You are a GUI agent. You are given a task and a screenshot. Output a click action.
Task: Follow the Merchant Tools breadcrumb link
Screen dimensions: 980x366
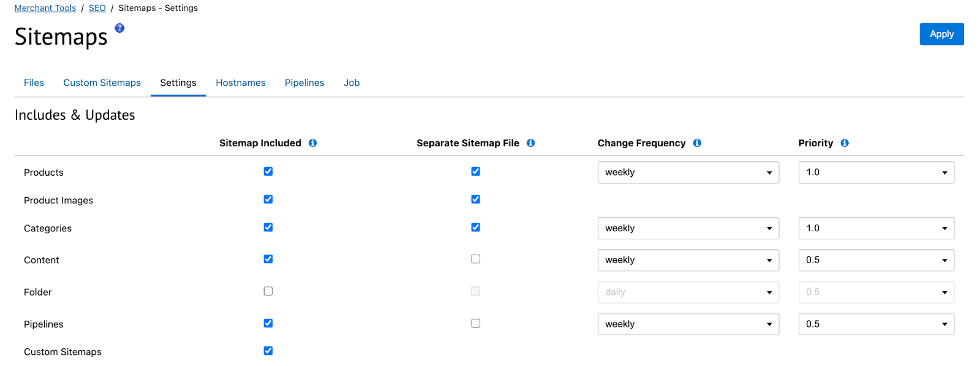(45, 8)
